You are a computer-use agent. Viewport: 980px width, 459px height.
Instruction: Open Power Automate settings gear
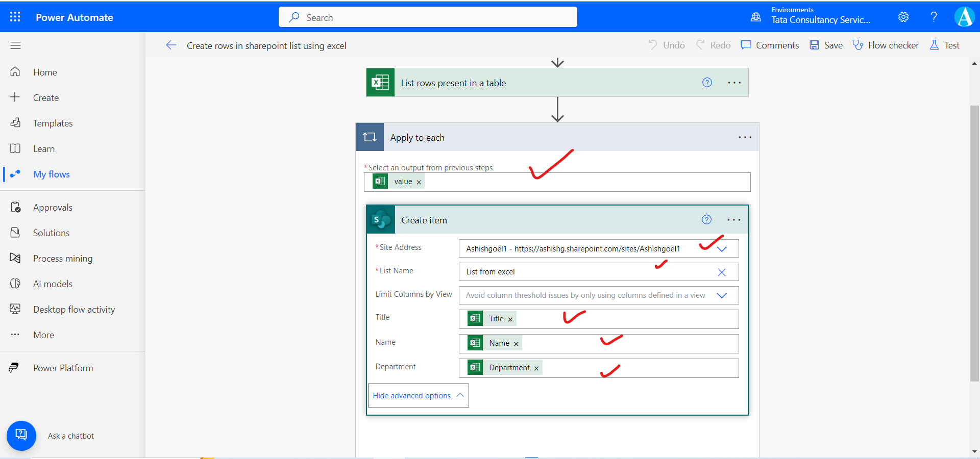(x=903, y=17)
